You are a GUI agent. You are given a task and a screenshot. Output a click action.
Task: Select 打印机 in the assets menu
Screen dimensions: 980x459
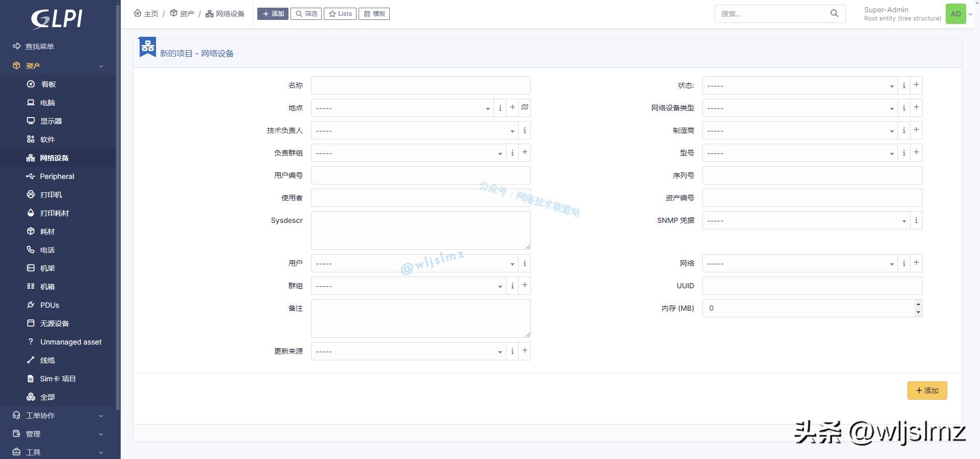click(x=51, y=195)
